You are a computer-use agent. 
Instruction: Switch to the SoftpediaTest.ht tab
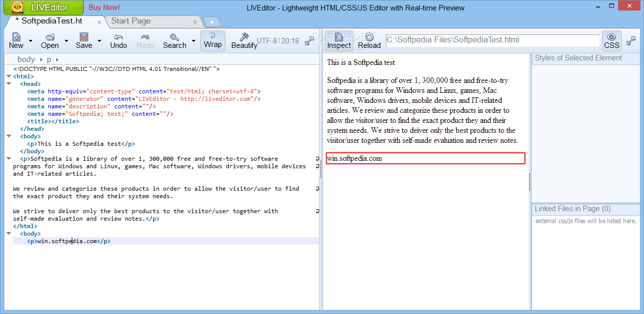click(x=52, y=21)
